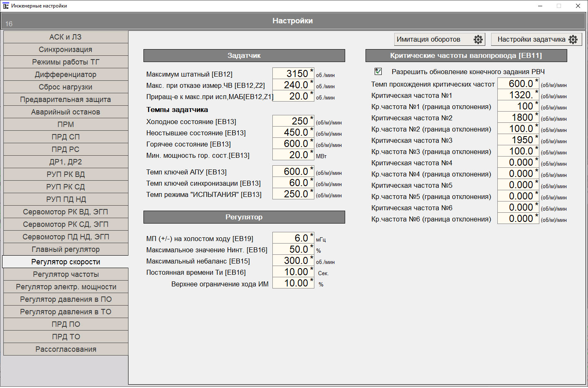Select the Дифференциатор tab
The image size is (588, 388).
click(66, 75)
